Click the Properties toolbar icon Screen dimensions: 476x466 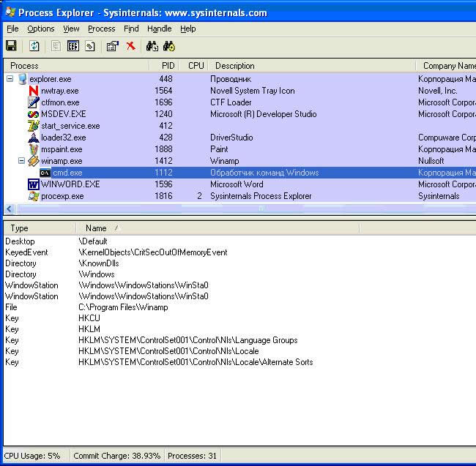pos(112,46)
